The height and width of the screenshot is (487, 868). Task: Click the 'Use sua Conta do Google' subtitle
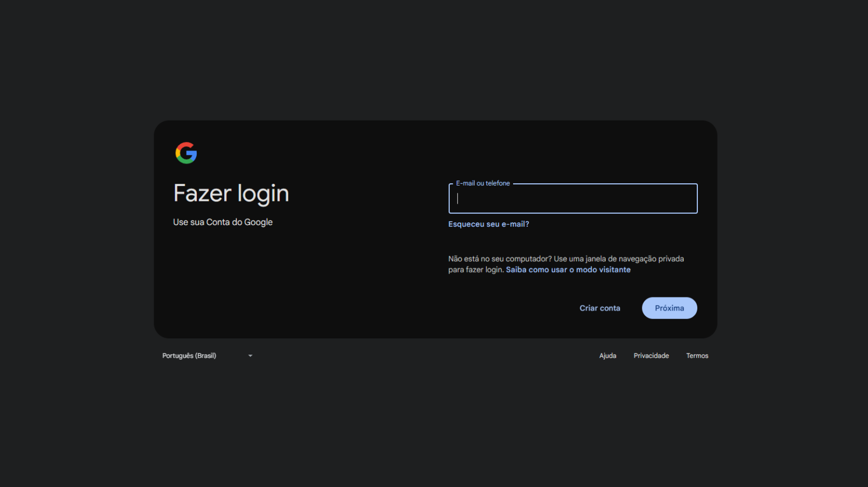(x=223, y=222)
